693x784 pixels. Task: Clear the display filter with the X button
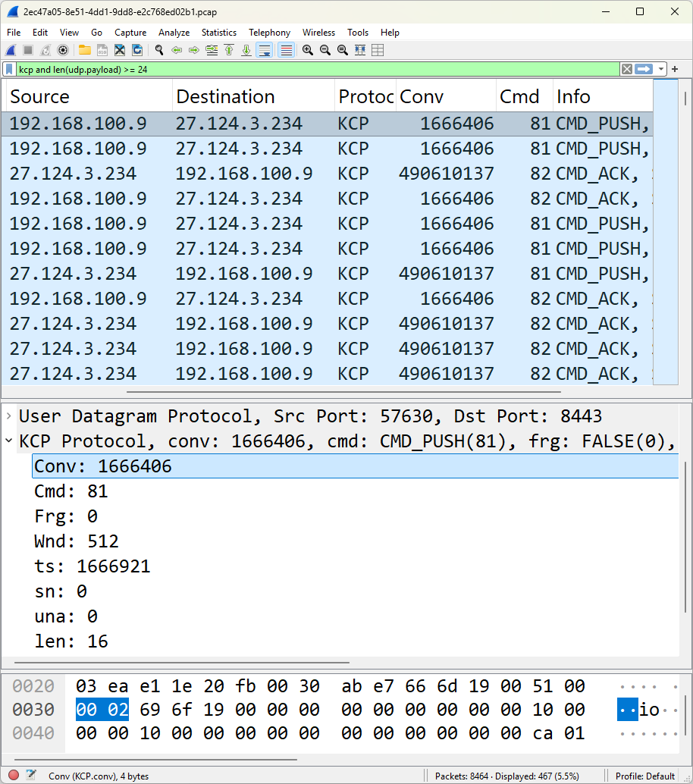coord(626,69)
